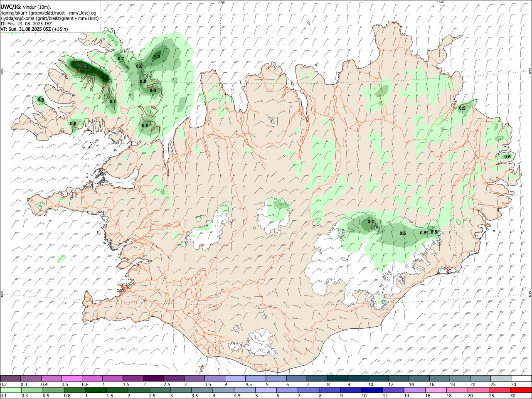
Task: Click the 'slydda/snjókoma' legend description line
Action: (x=49, y=18)
